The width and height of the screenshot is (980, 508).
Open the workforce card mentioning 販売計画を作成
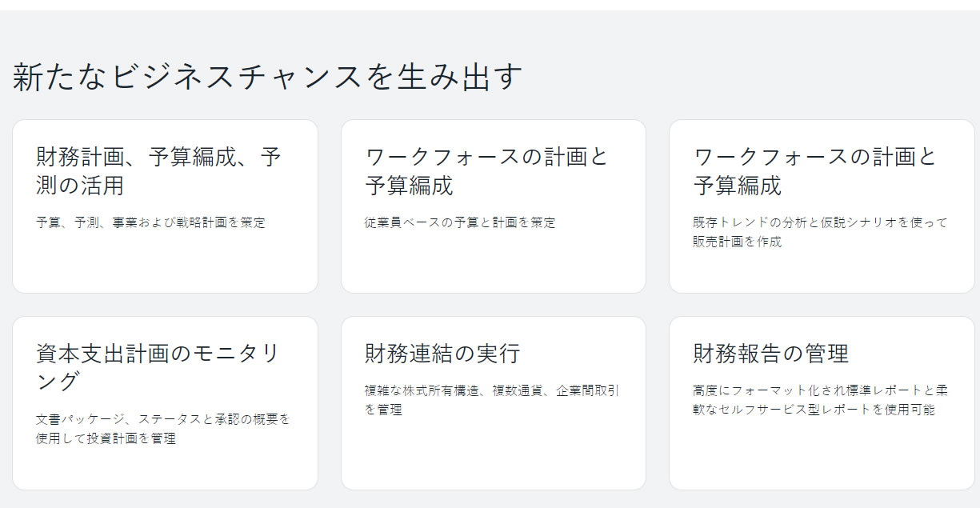pos(822,206)
